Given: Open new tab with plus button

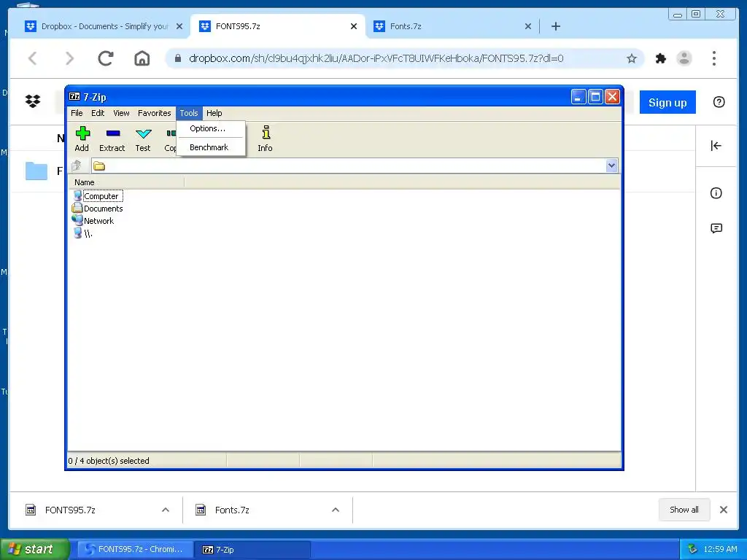Looking at the screenshot, I should coord(555,26).
